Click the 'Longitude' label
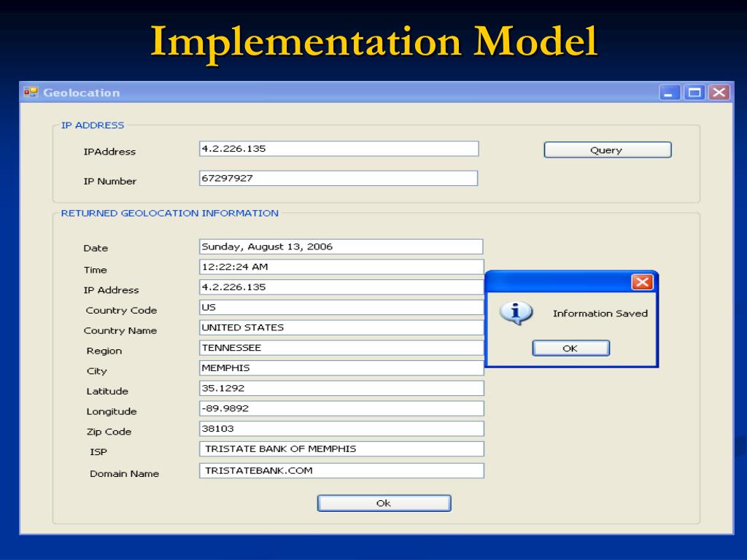This screenshot has width=747, height=560. click(112, 411)
